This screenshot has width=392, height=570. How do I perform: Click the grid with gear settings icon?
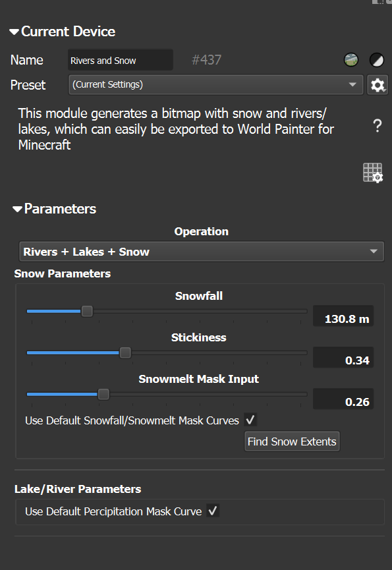[373, 173]
